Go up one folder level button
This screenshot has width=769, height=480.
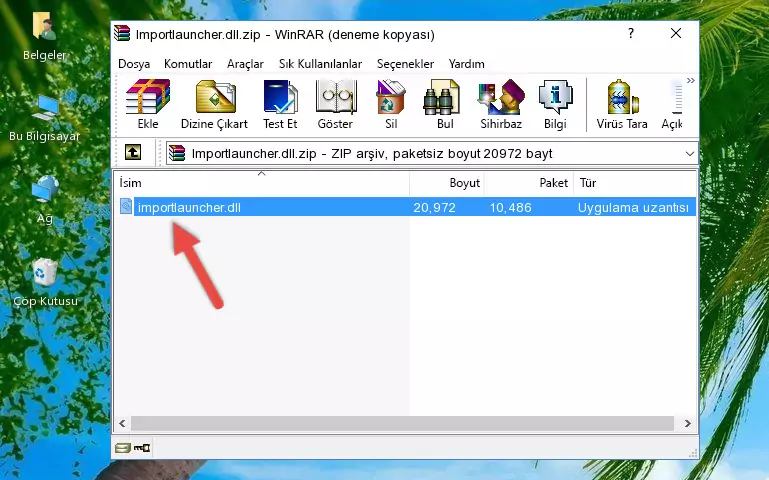(133, 152)
